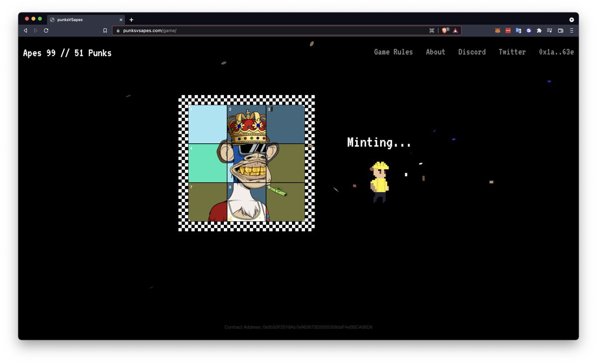Open the About link

click(435, 52)
